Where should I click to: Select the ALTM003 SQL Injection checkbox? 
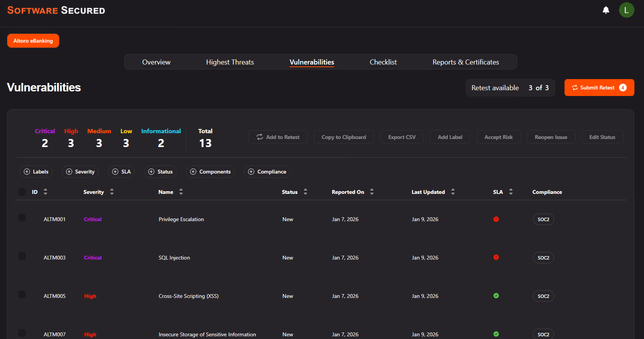22,256
